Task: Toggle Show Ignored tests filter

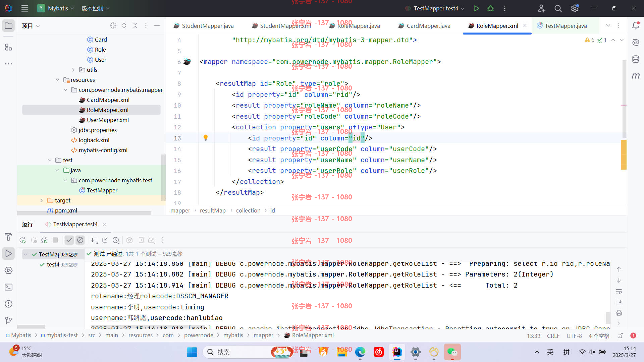Action: 80,240
